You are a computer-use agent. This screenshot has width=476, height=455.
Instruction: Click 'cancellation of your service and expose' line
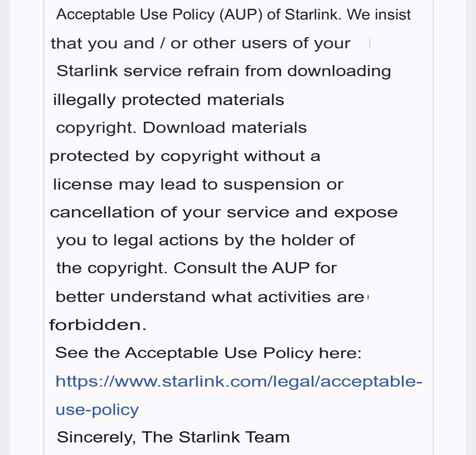tap(224, 212)
